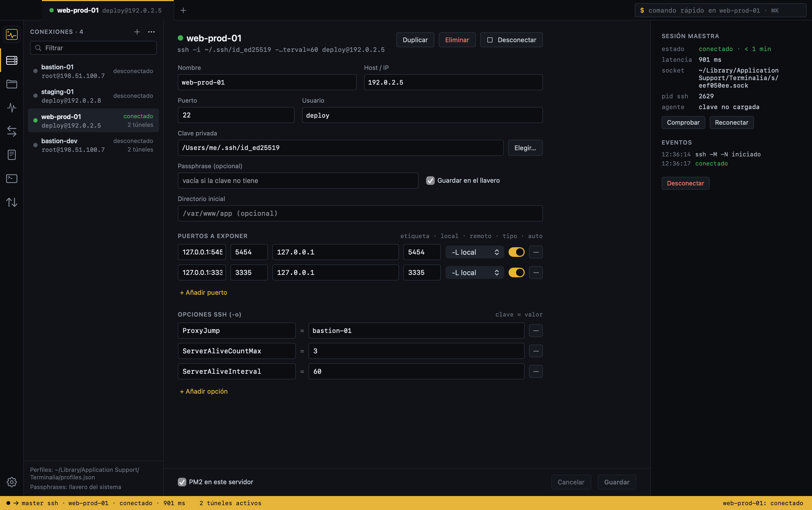Click Elegir... to choose private key

pyautogui.click(x=525, y=148)
